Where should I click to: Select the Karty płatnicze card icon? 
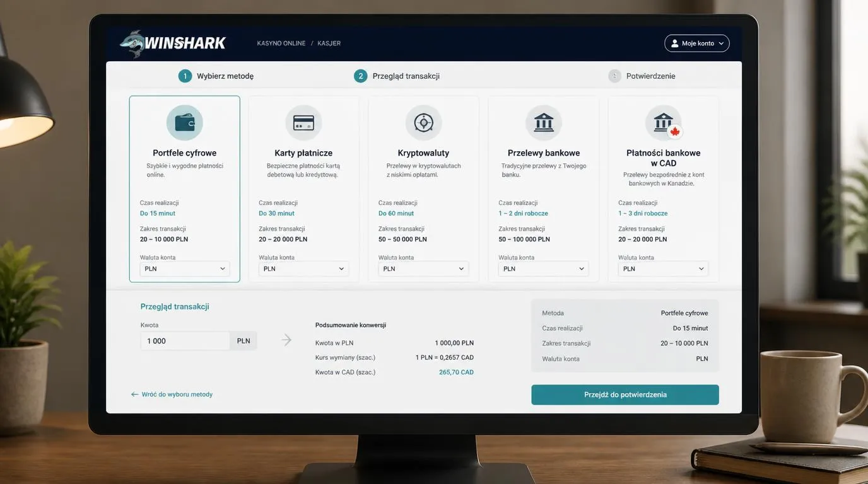click(303, 123)
